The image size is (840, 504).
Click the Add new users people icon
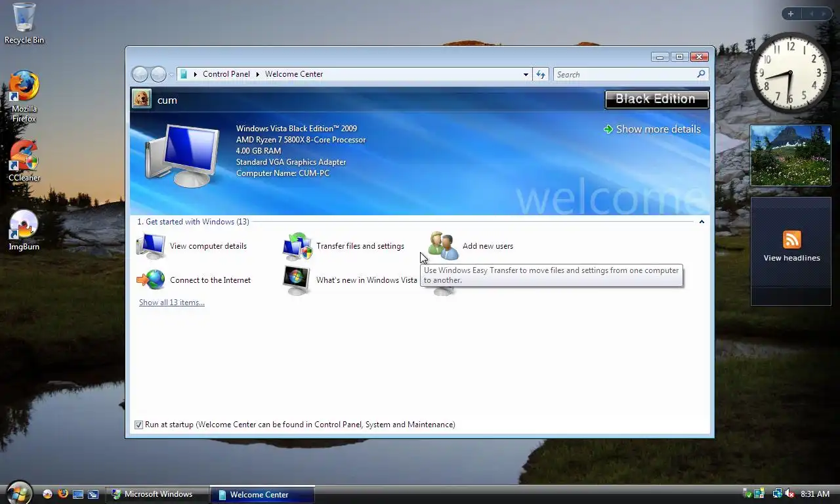(444, 246)
